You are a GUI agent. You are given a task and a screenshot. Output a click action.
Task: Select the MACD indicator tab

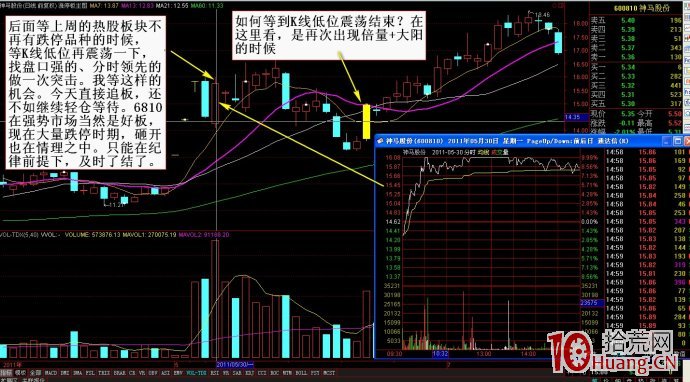tap(51, 372)
